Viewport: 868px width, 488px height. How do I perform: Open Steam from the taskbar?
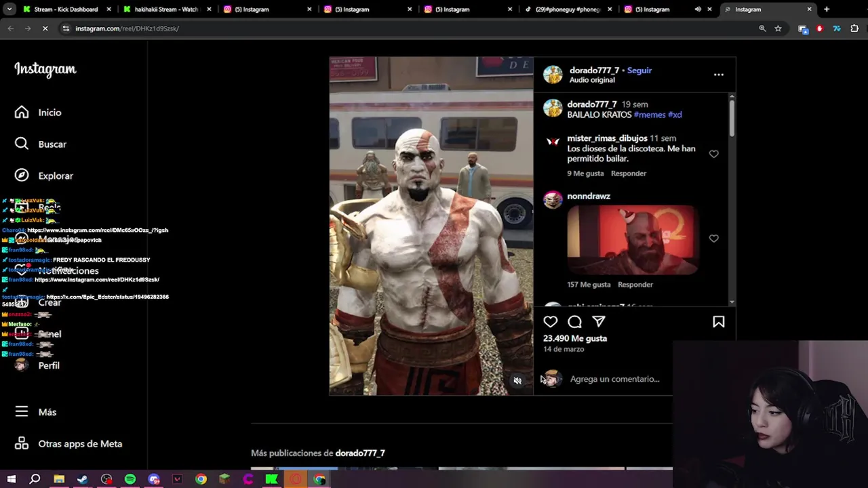(x=83, y=479)
